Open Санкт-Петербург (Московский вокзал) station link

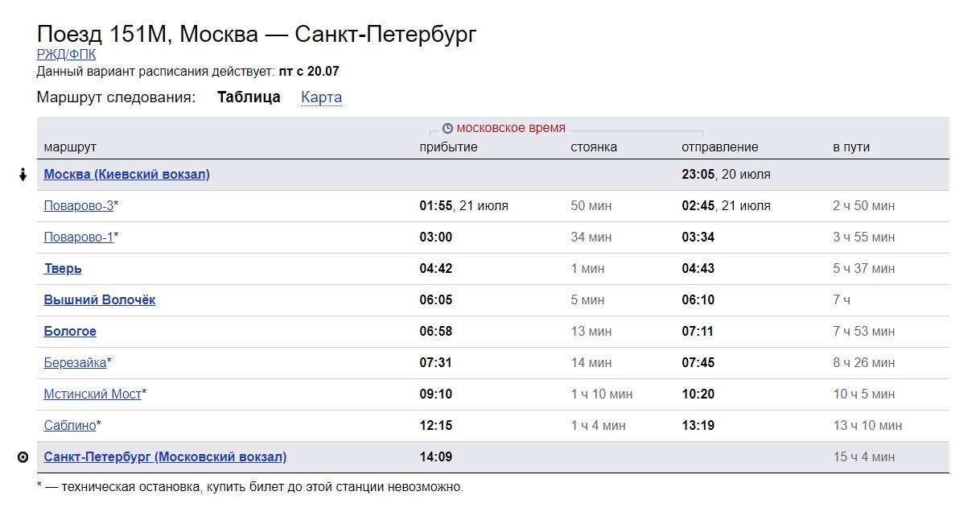click(165, 457)
